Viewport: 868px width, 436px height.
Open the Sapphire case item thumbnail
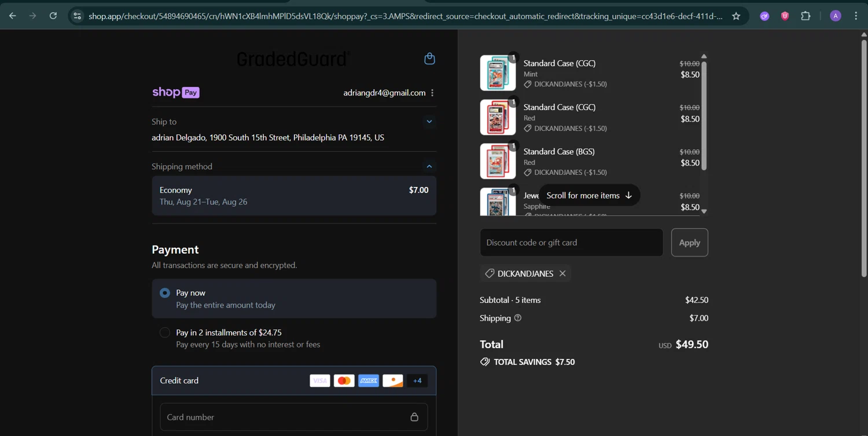pos(498,201)
